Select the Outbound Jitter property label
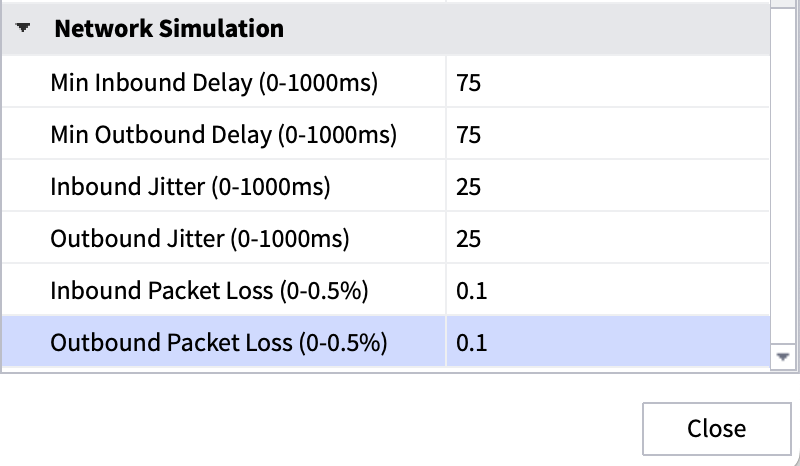Image resolution: width=800 pixels, height=466 pixels. 199,238
